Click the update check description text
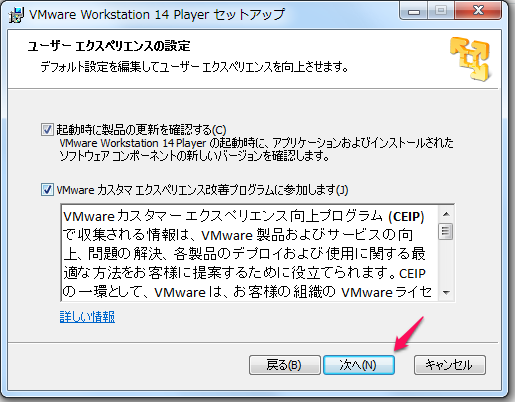 click(257, 149)
